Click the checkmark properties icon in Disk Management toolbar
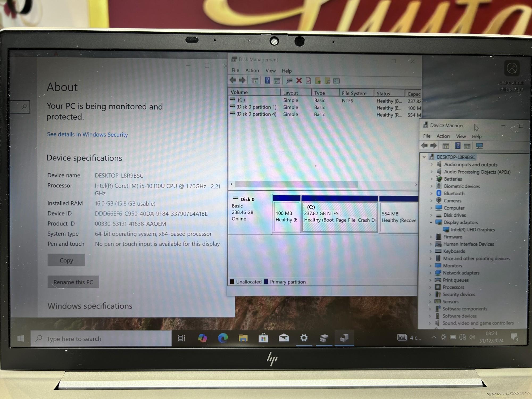 tap(308, 81)
